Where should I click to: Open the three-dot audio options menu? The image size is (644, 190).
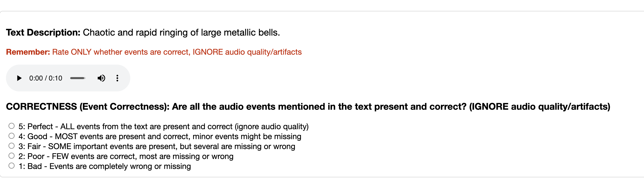[117, 78]
